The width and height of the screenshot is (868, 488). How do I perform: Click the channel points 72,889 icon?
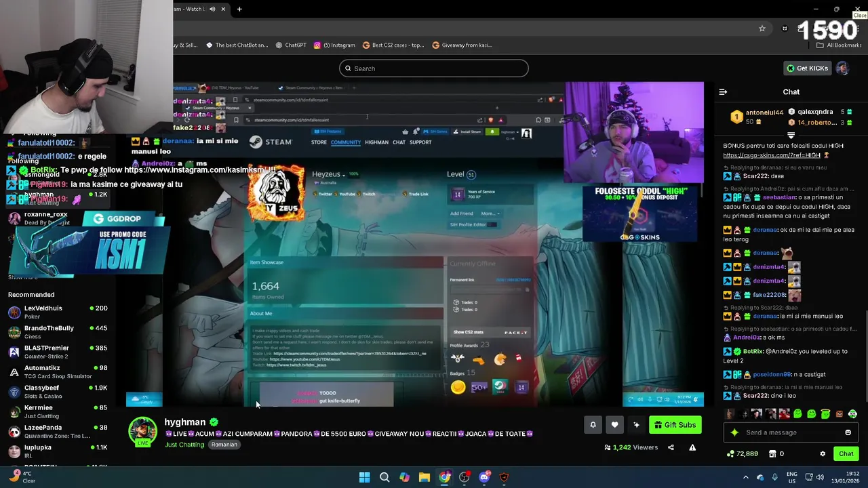click(730, 453)
